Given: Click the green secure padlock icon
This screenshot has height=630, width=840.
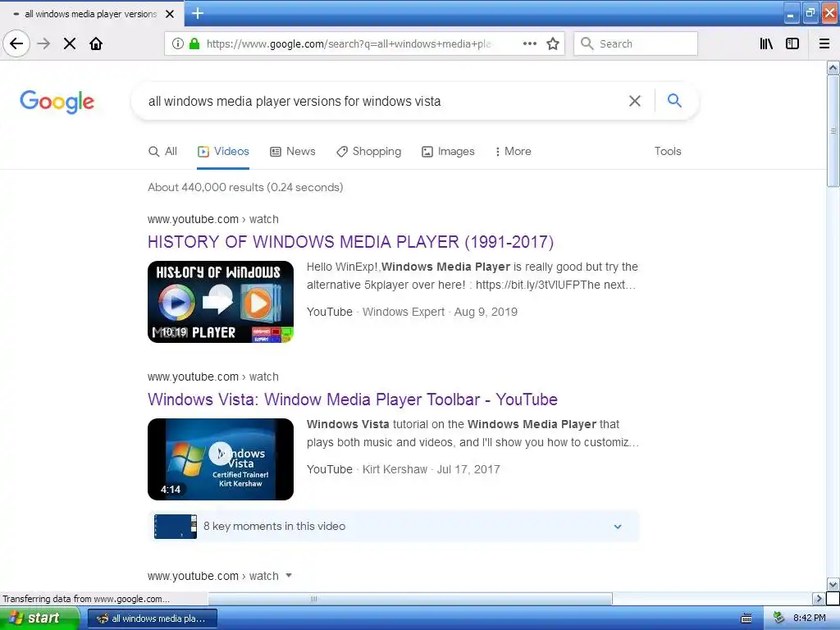Looking at the screenshot, I should pyautogui.click(x=194, y=43).
